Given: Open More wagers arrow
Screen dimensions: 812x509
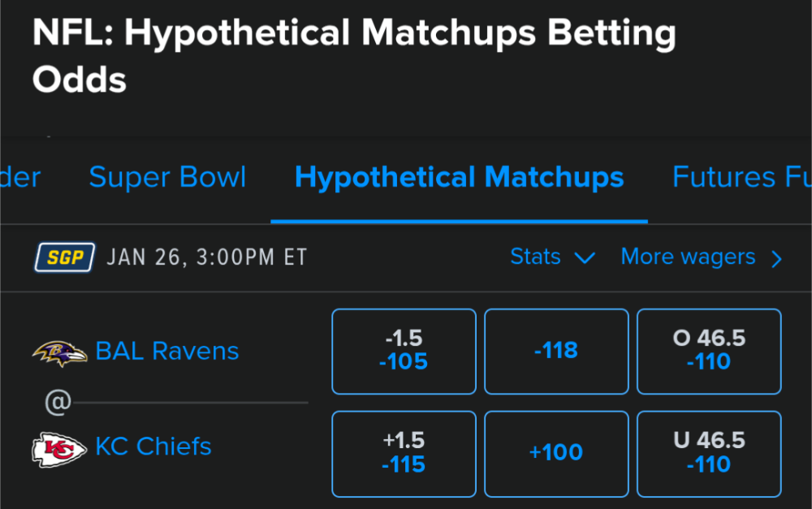Looking at the screenshot, I should pos(776,258).
